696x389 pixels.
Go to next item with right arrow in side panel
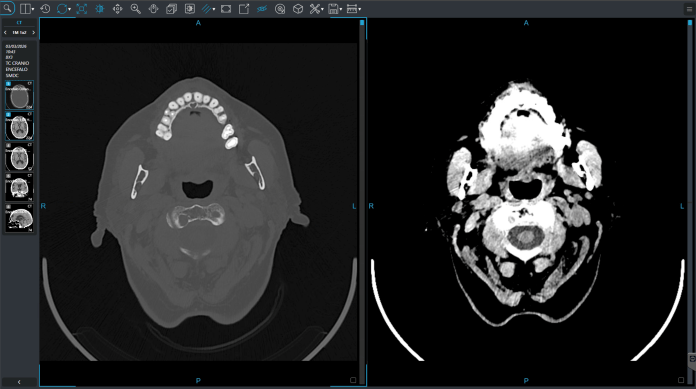coord(33,32)
